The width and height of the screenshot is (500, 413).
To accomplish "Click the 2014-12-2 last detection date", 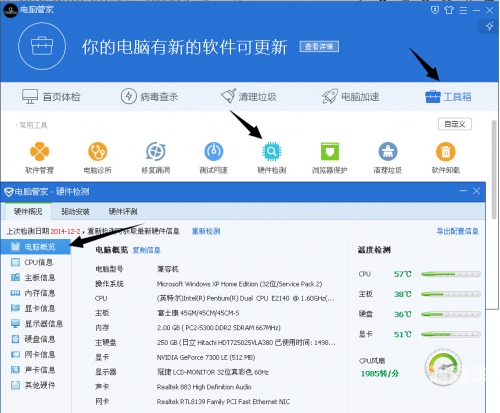I will (x=65, y=231).
